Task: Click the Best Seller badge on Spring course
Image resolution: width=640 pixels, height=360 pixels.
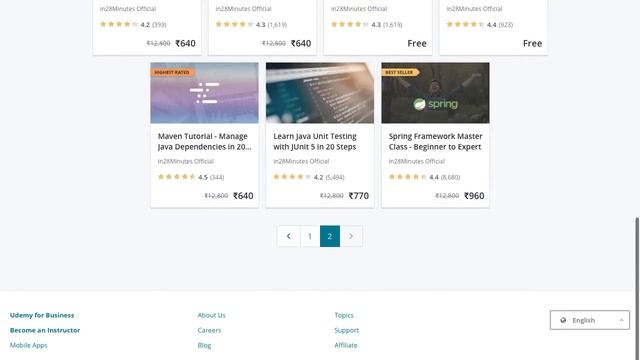Action: pos(400,72)
